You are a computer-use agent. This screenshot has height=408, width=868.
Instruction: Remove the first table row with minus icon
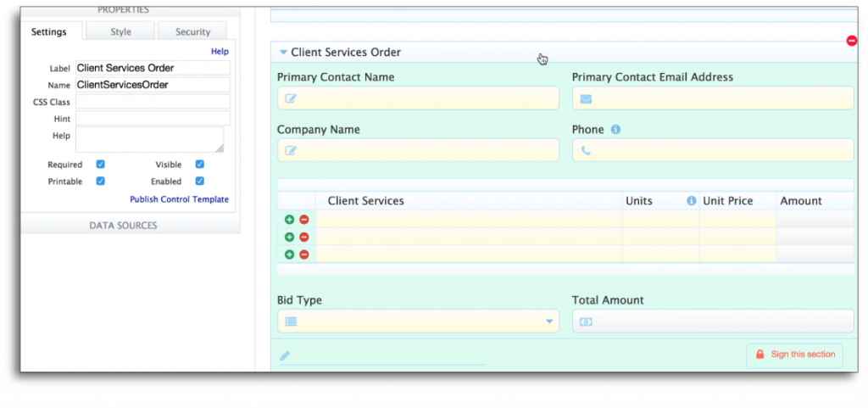pos(304,220)
